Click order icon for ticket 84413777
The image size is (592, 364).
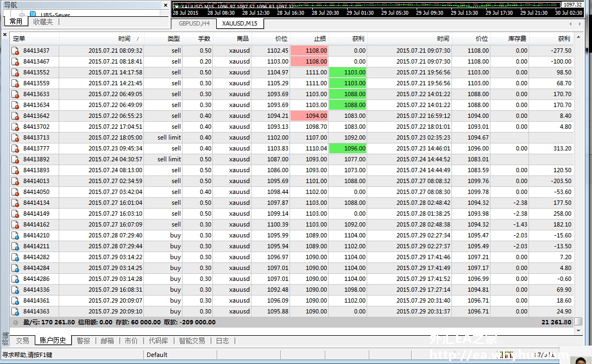(x=15, y=148)
